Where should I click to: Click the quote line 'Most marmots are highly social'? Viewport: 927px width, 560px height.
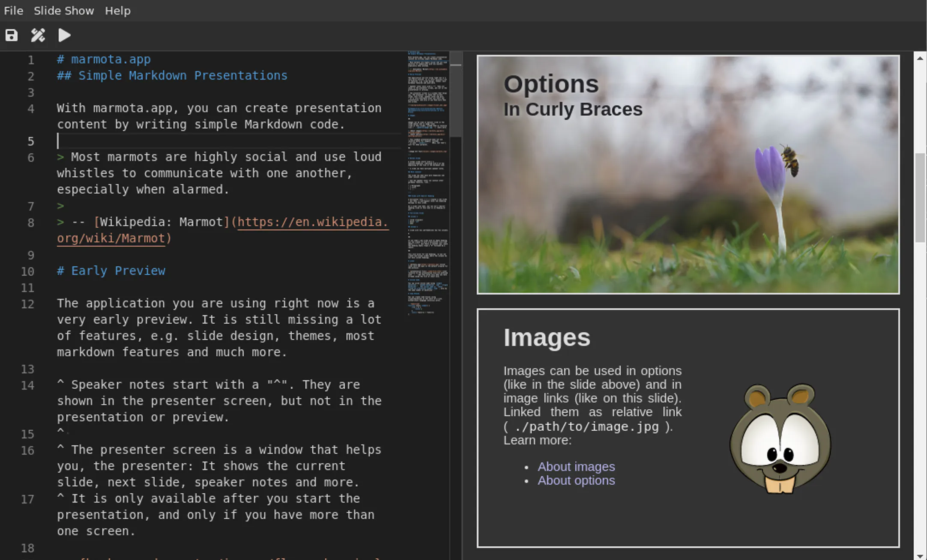click(219, 157)
